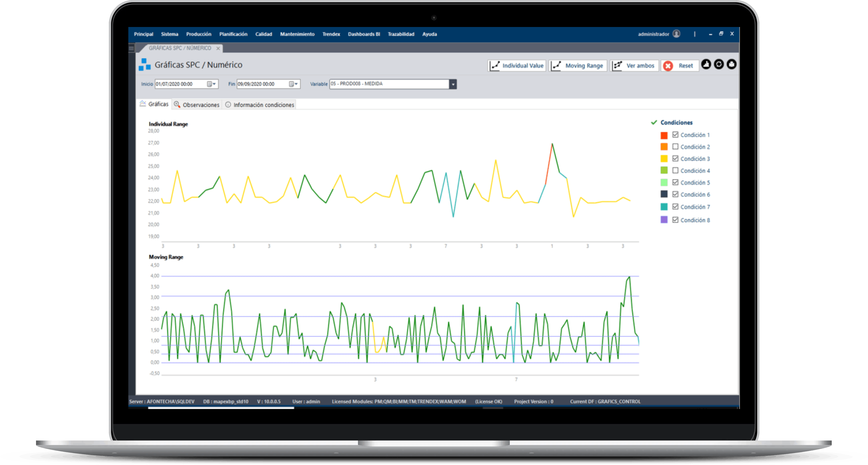Open the Fin date picker dropdown

294,84
